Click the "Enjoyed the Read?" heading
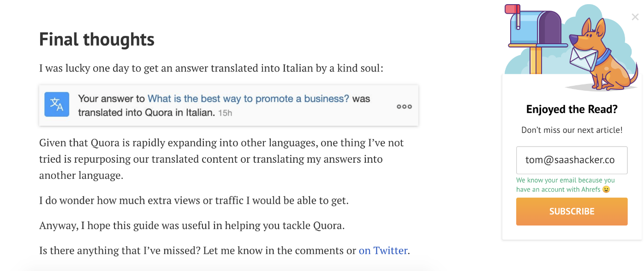Image resolution: width=644 pixels, height=271 pixels. 572,109
